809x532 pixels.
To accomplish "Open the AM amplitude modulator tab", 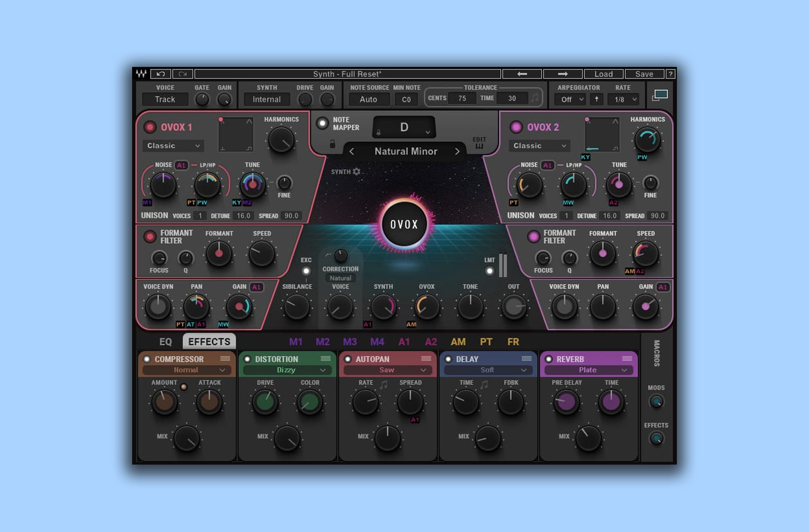I will click(458, 341).
